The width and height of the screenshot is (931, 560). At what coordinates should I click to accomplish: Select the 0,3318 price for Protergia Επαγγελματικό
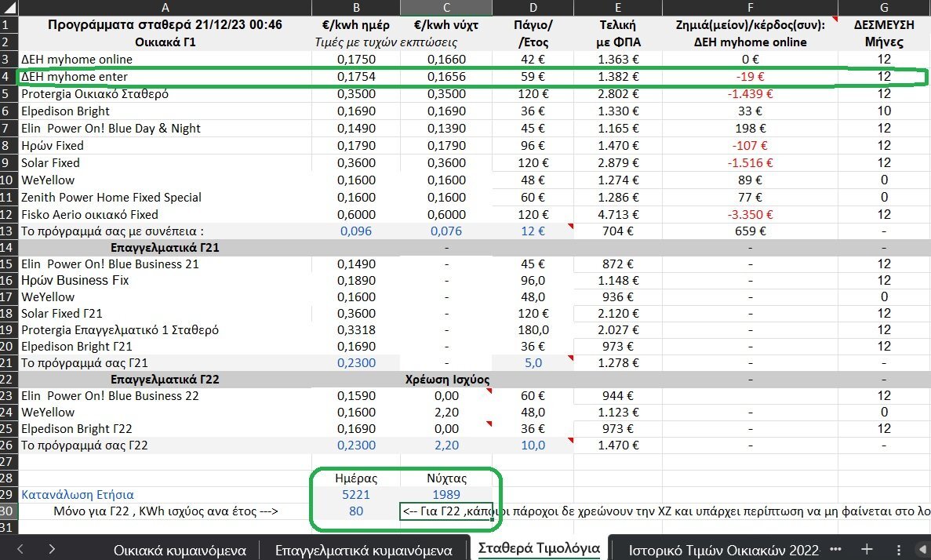point(356,329)
